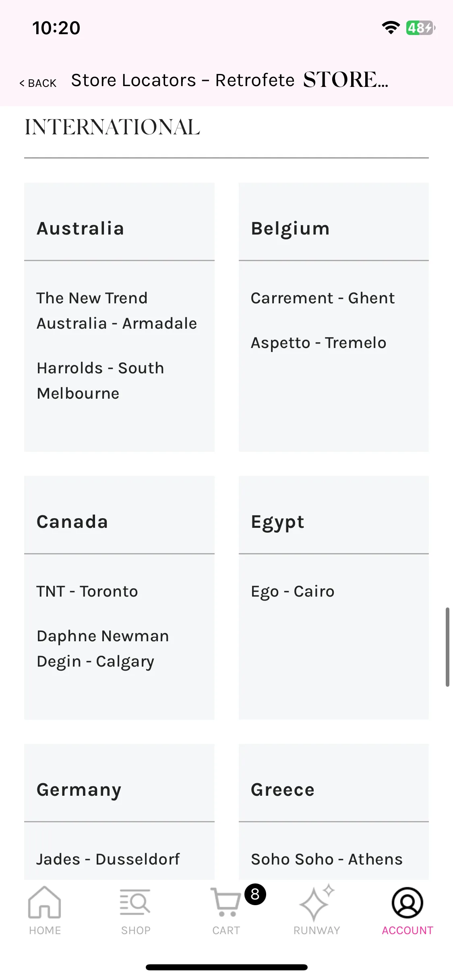Click the vertical scrollbar handle
This screenshot has height=980, width=453.
tap(447, 647)
